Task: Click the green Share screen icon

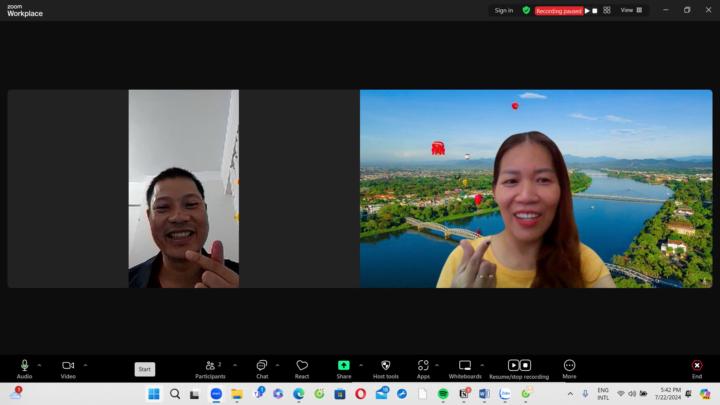Action: 343,366
